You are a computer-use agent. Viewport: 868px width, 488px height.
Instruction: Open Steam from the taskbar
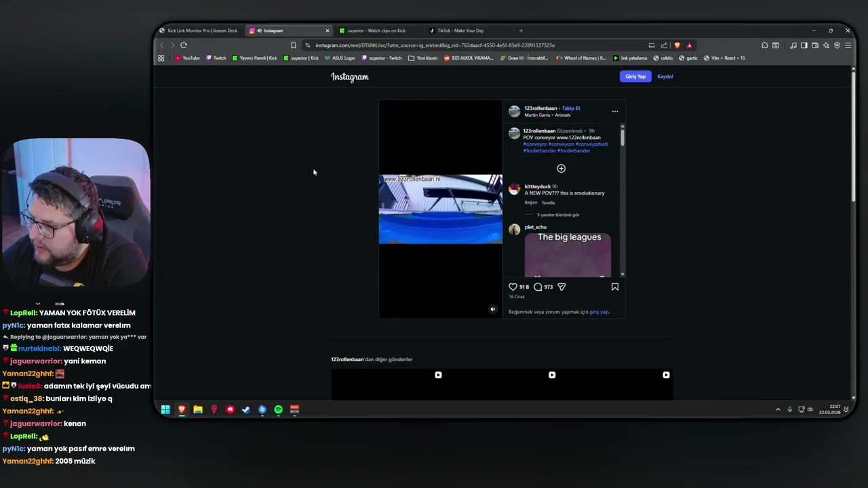246,409
